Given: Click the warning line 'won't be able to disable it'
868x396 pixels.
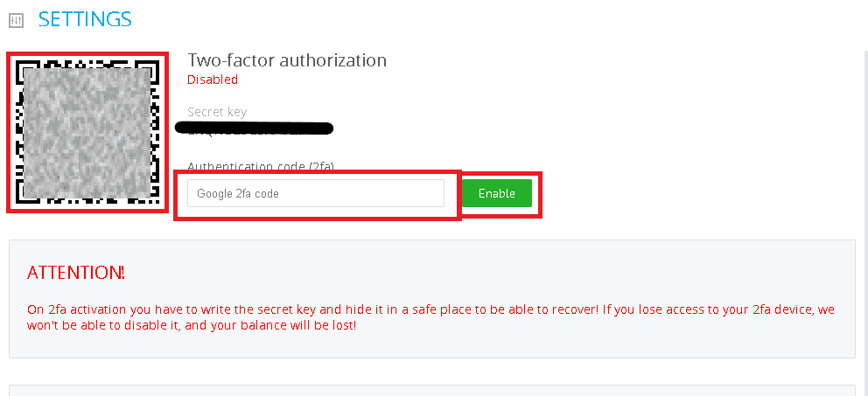Looking at the screenshot, I should click(x=192, y=324).
